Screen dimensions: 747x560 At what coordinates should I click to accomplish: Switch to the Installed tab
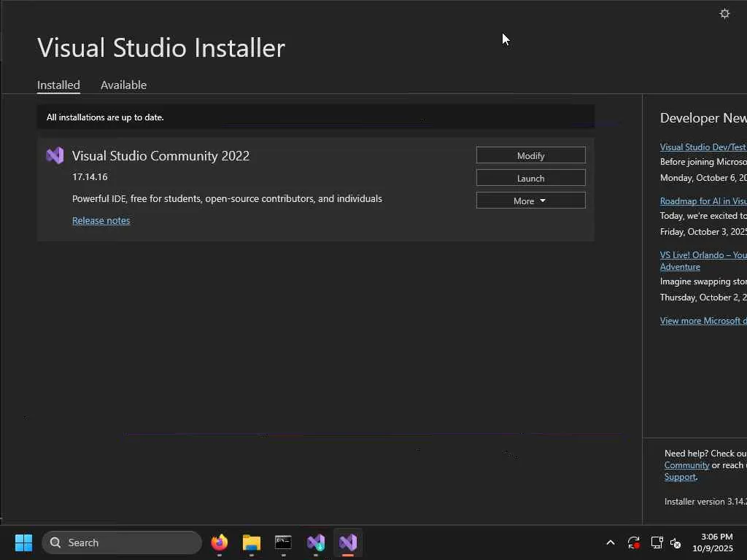(x=58, y=85)
